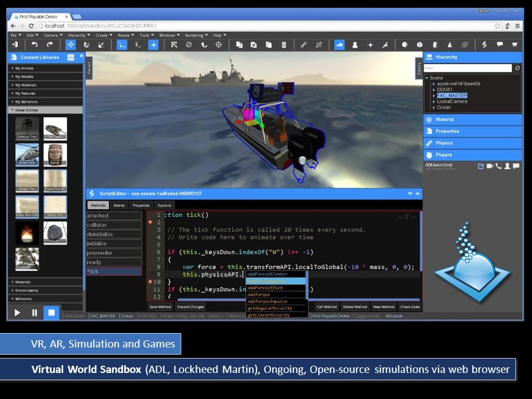Click the sphere primitive icon in toolbar
The image size is (532, 399).
pos(405,45)
